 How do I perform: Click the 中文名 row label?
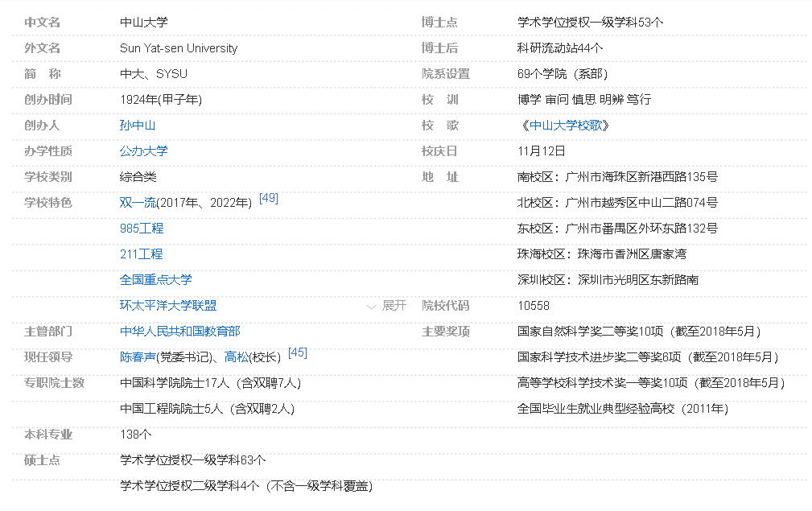[x=34, y=22]
